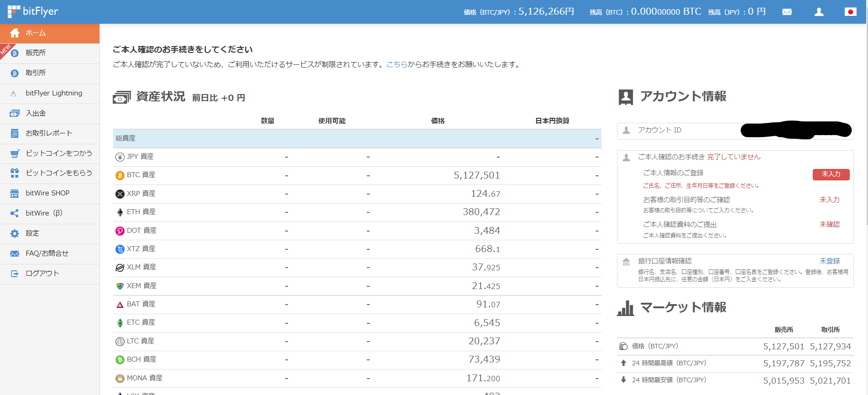Click the gift icon beside ビットコインをもらう
868x395 pixels.
(x=15, y=173)
